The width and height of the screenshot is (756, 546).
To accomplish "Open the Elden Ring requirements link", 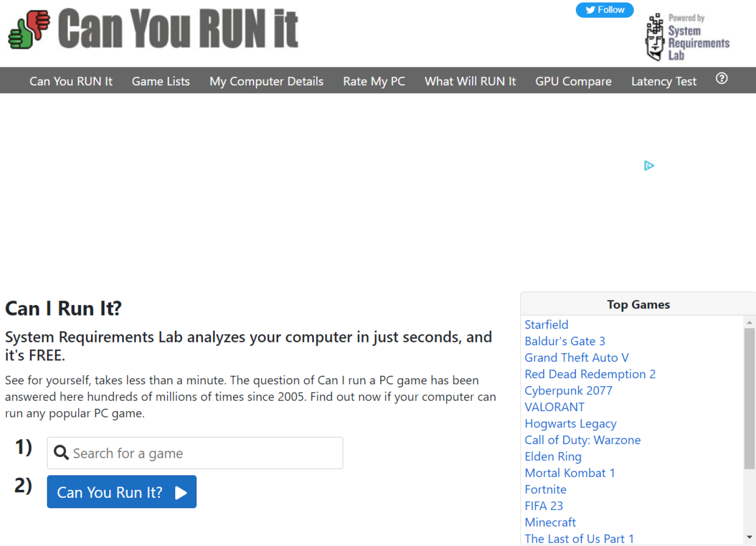I will (x=553, y=456).
